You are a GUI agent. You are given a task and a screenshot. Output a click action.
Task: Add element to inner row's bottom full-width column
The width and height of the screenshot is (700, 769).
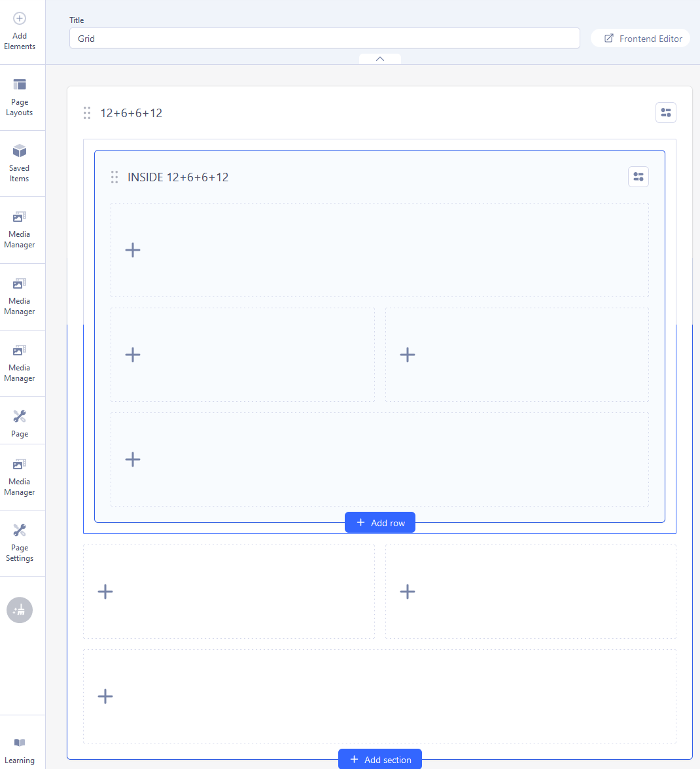click(x=133, y=459)
